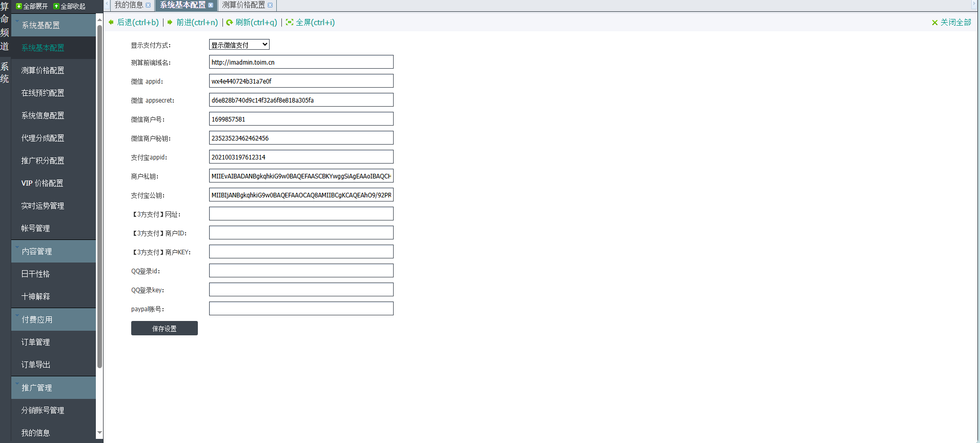Click the 微信商户号 input field

pyautogui.click(x=301, y=119)
